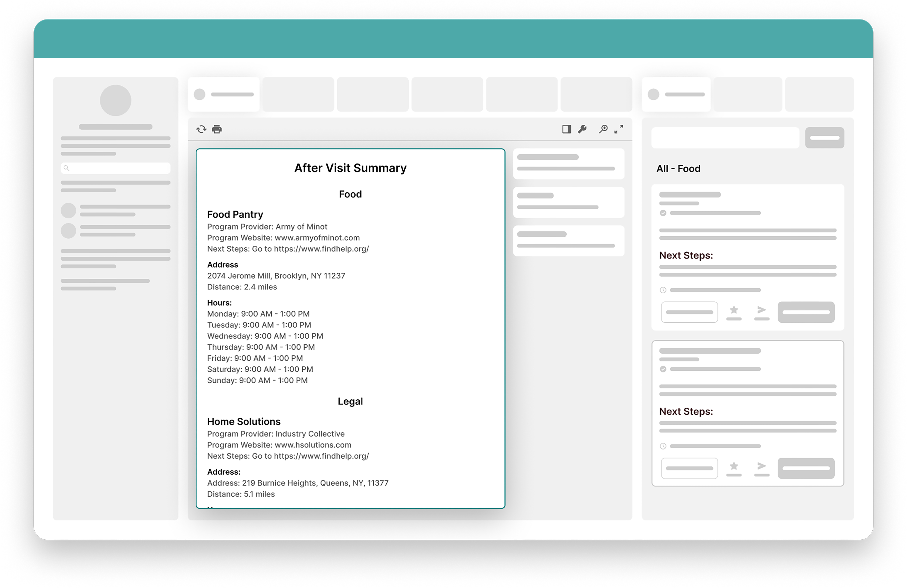Click 'Wednesday: 9:00 AM - 1:00 PM' row
The height and width of the screenshot is (588, 907).
[265, 336]
